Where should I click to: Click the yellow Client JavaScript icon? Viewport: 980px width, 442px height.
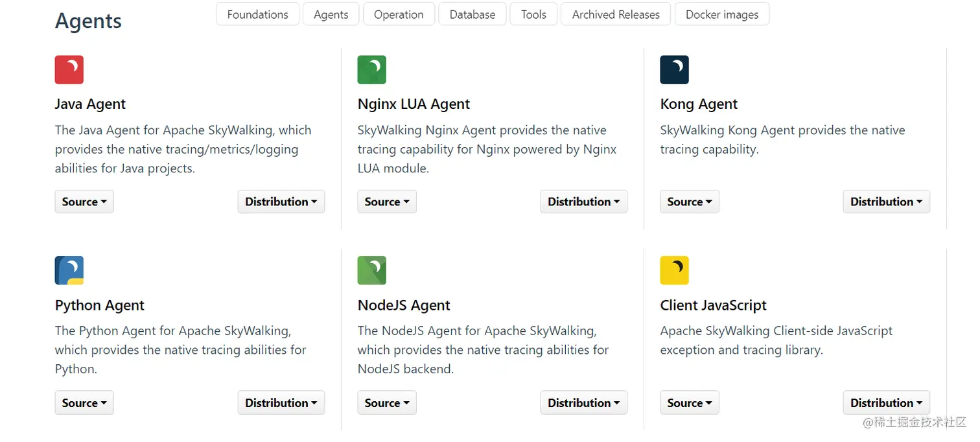674,271
